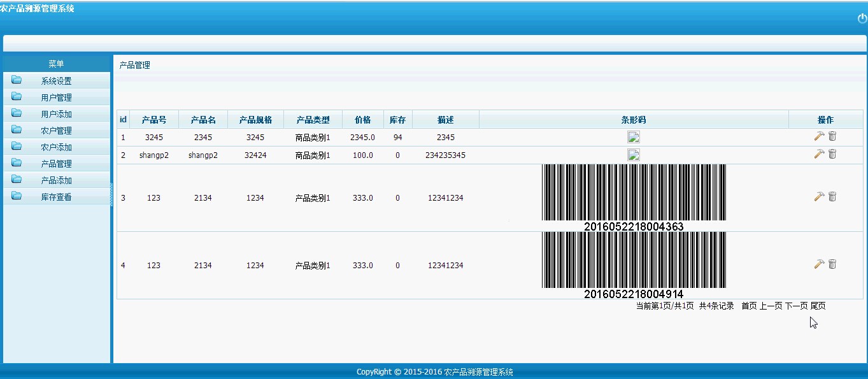Click 产品号 cell shangp2

click(153, 155)
